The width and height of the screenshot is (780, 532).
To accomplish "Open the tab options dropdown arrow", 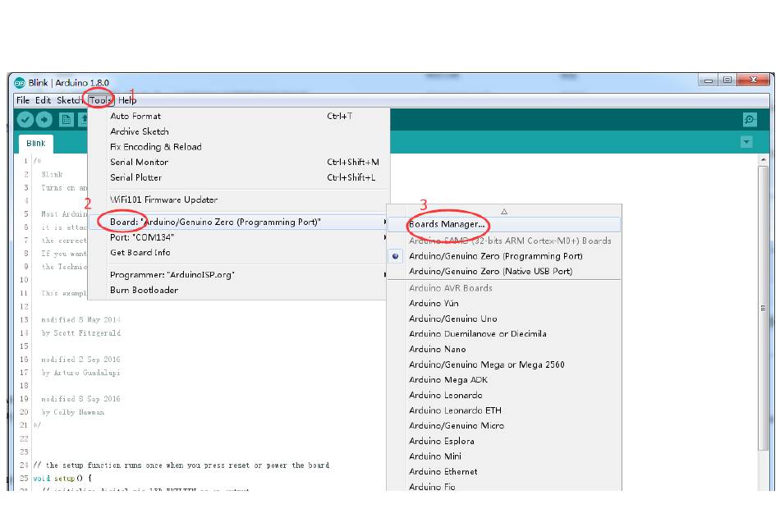I will click(x=746, y=142).
